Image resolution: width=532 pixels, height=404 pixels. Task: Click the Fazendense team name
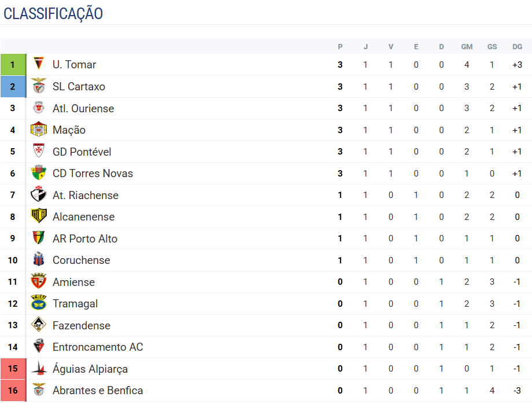click(81, 325)
